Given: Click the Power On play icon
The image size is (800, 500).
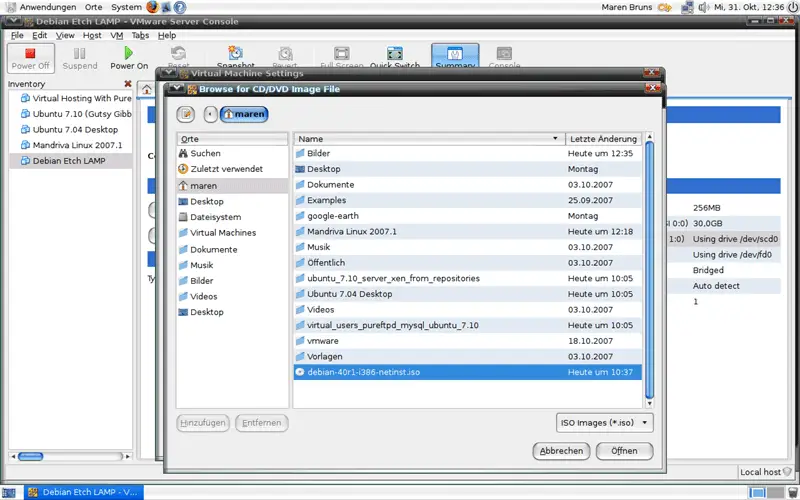Looking at the screenshot, I should (129, 53).
